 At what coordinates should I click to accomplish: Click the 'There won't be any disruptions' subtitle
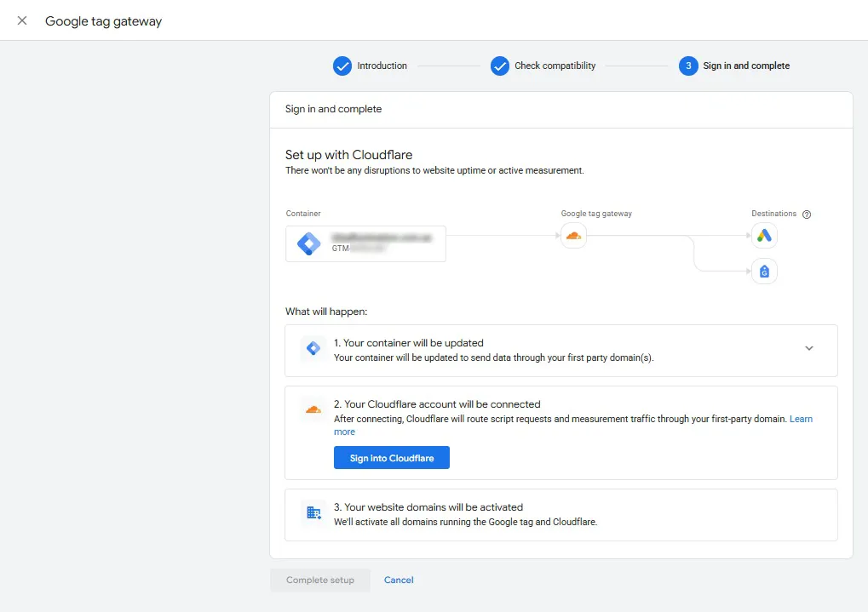tap(434, 170)
